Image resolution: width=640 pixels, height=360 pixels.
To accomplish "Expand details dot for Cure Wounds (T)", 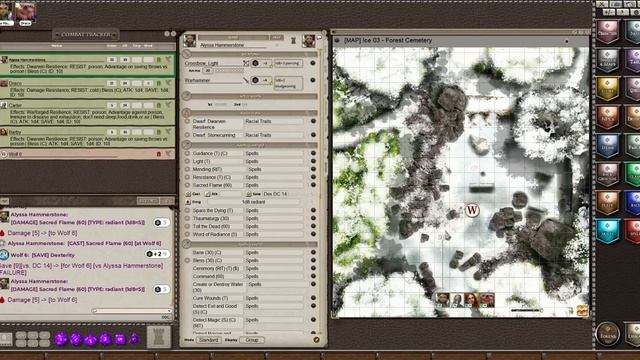I will click(313, 298).
